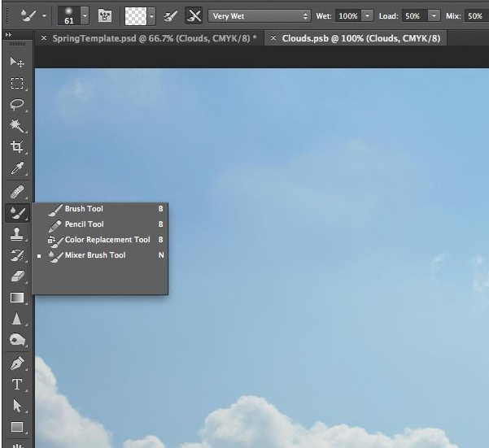Toggle clean brush after each stroke
Image resolution: width=489 pixels, height=448 pixels.
194,16
